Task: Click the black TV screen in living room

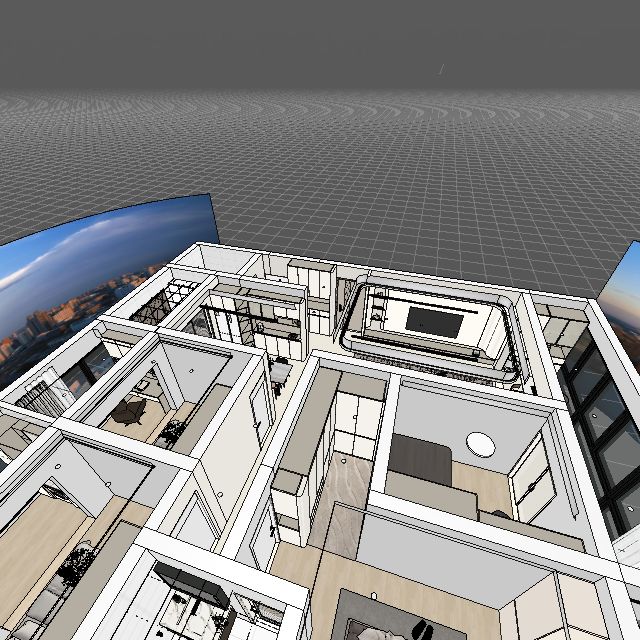Action: pos(432,321)
